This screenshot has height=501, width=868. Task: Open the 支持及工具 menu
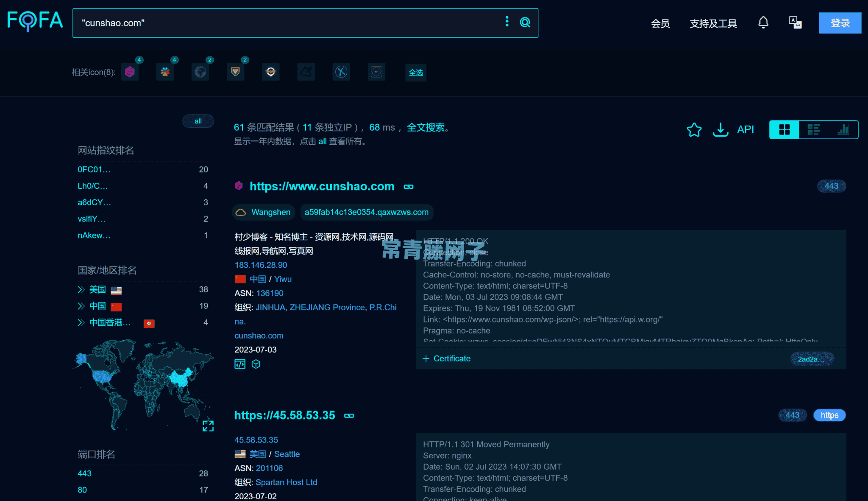[713, 23]
